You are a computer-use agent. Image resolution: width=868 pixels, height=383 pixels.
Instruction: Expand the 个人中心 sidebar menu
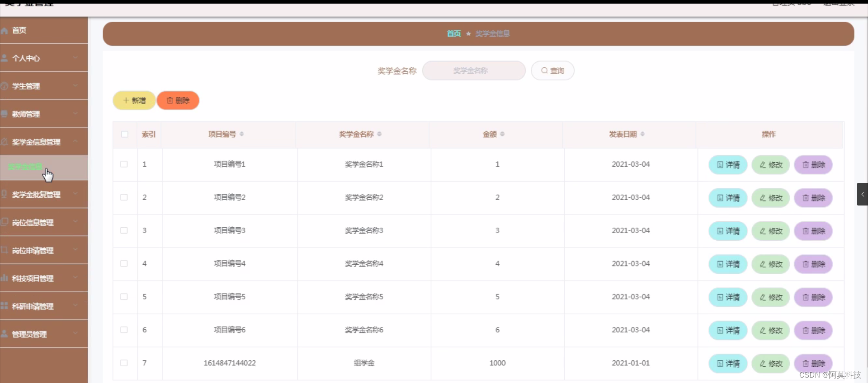point(44,58)
